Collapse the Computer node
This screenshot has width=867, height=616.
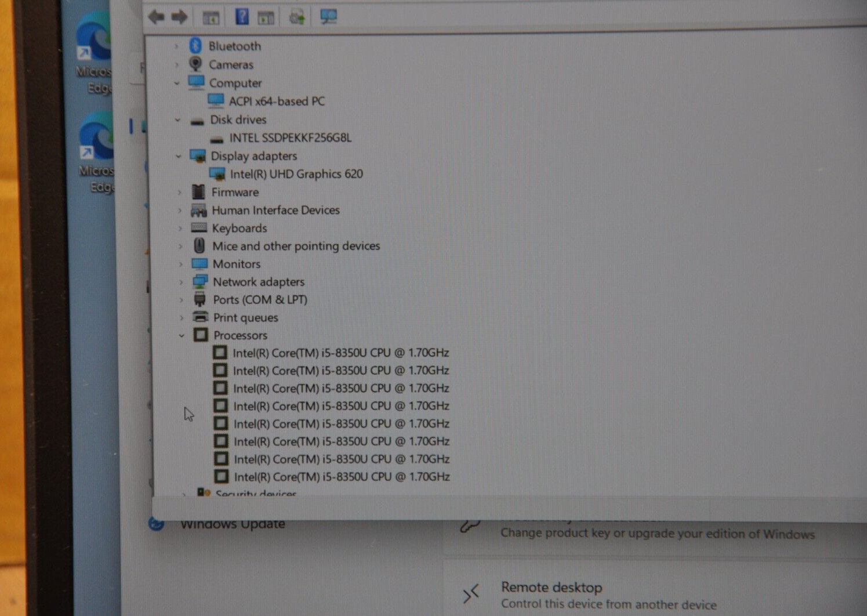pos(177,84)
